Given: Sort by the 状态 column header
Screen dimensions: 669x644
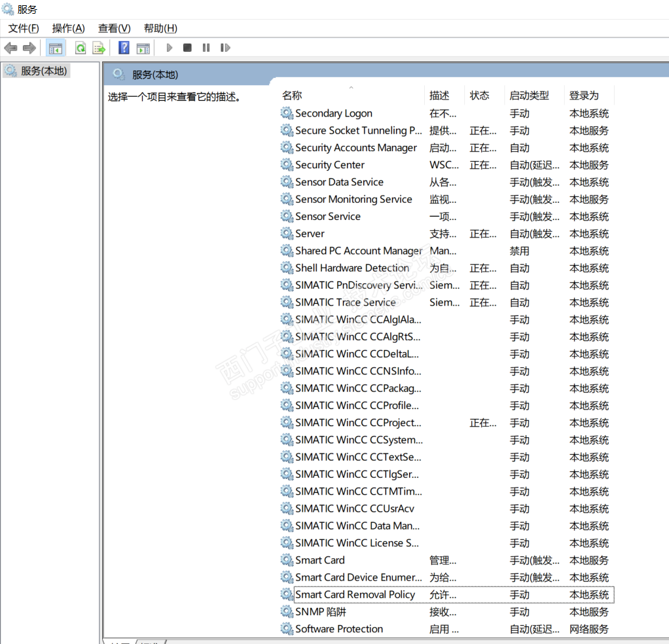Looking at the screenshot, I should click(x=484, y=95).
